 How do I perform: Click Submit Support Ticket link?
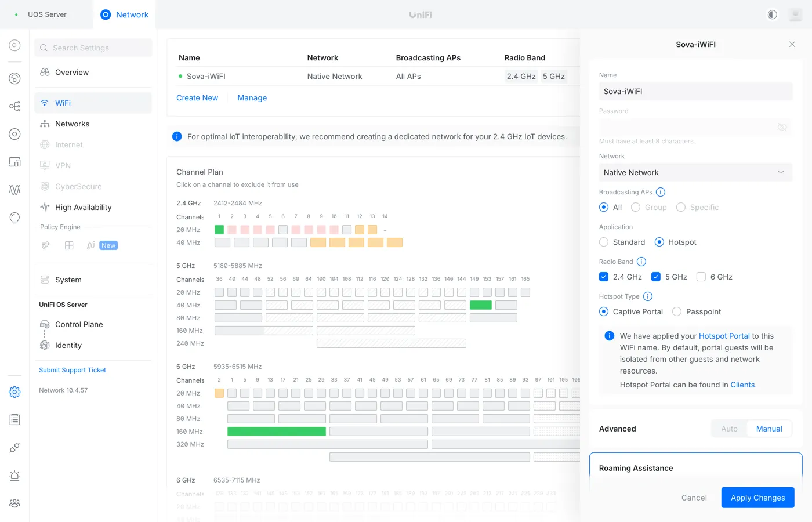coord(72,370)
